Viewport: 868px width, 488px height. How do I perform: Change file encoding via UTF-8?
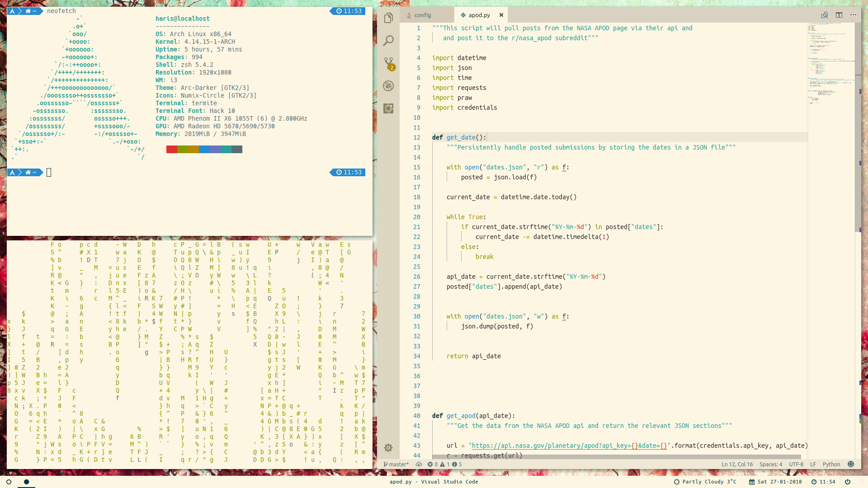point(796,464)
